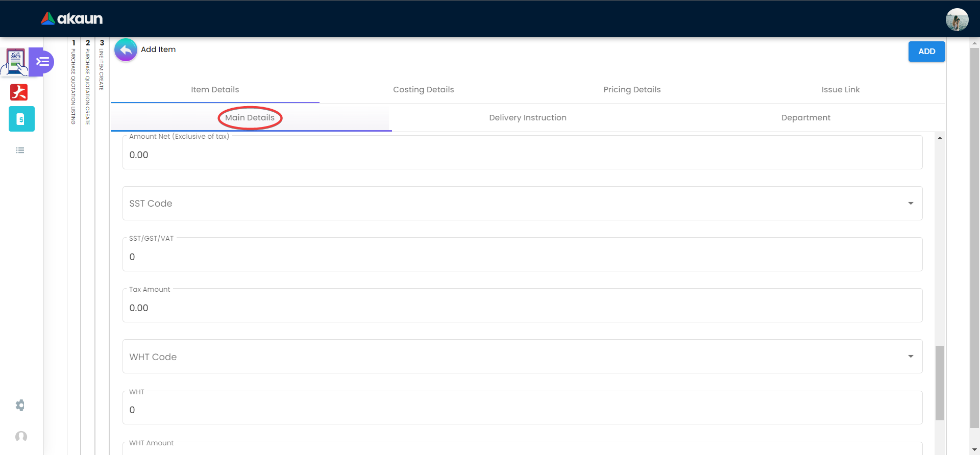
Task: Open settings gear in sidebar
Action: point(20,405)
